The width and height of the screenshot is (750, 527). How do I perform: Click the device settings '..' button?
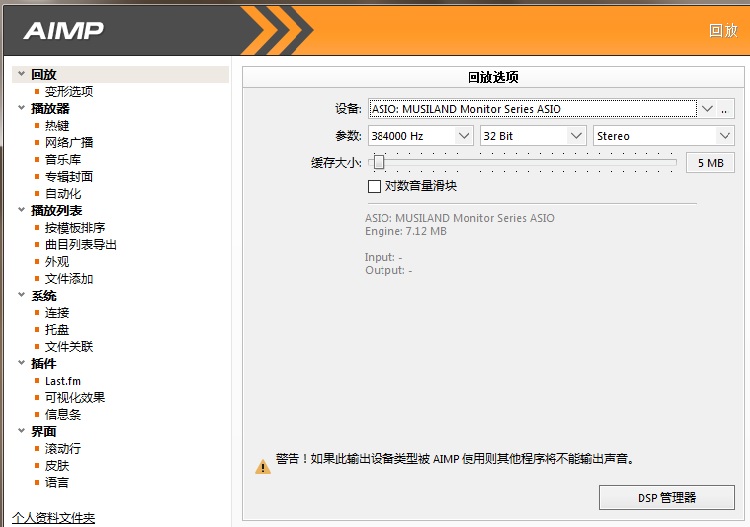pos(725,109)
